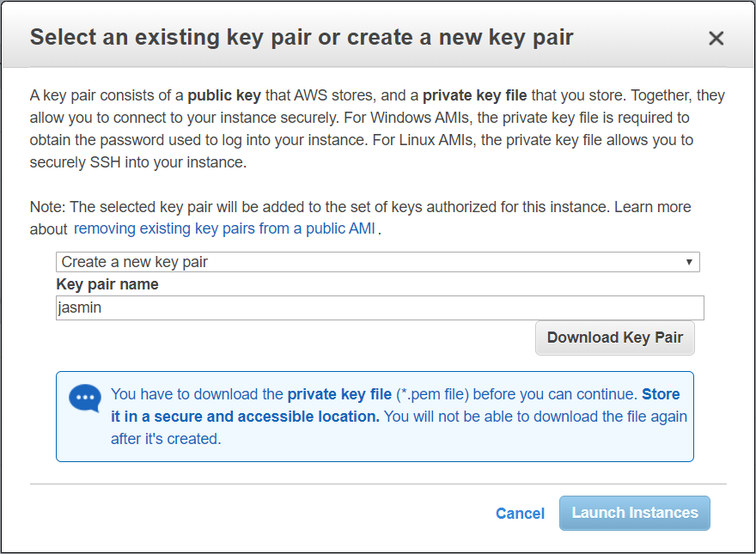Screen dimensions: 756x554
Task: Click the Key pair name field containing "jasmin"
Action: coord(380,307)
